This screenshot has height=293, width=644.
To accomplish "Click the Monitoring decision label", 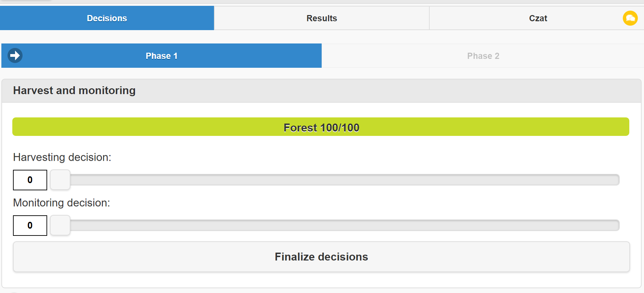I will 61,203.
